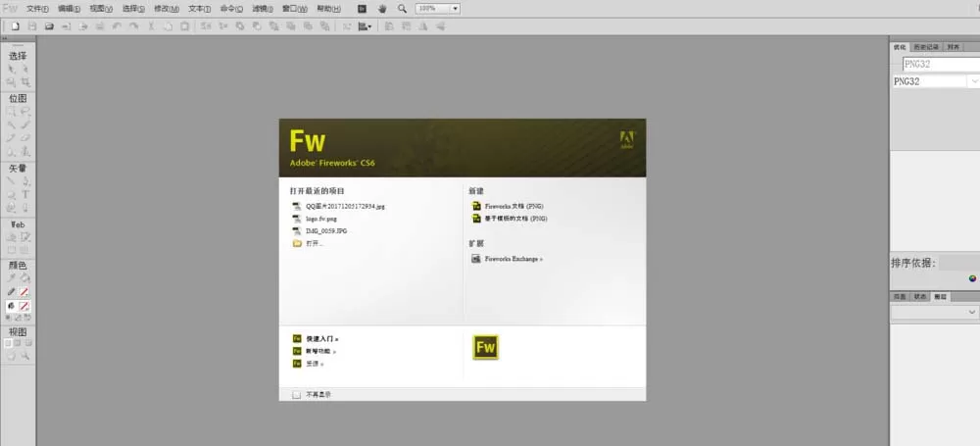
Task: Select the Lasso tool
Action: pyautogui.click(x=25, y=112)
